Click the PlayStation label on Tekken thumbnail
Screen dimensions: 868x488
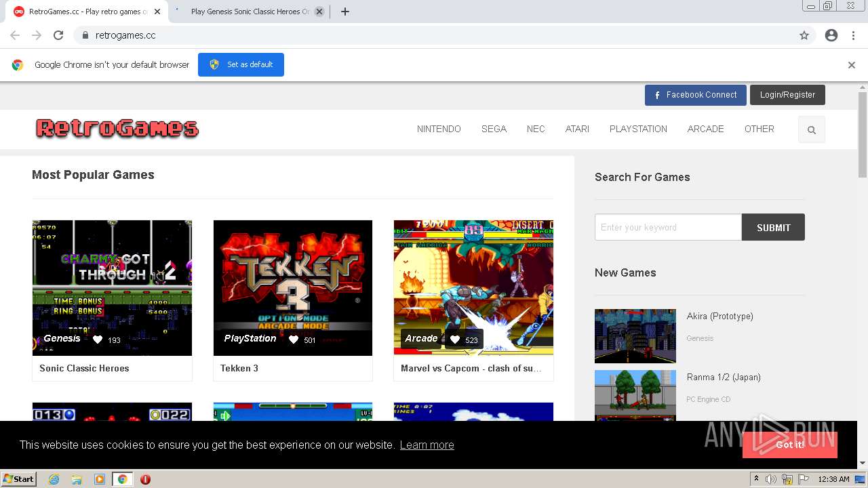tap(250, 338)
